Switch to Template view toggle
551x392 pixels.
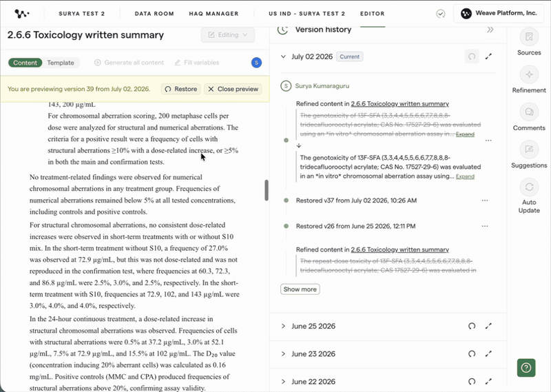[61, 63]
